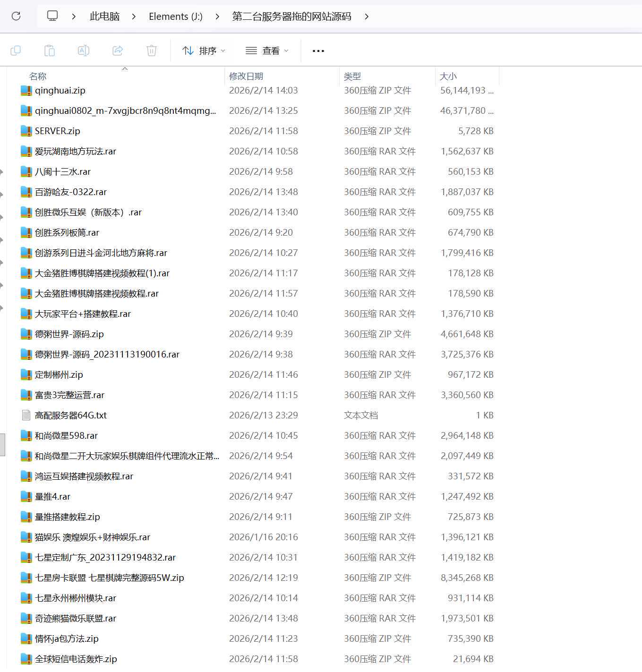Click the archive icon of 情怀ja包方法.zip
Viewport: 642px width, 672px height.
coord(26,639)
